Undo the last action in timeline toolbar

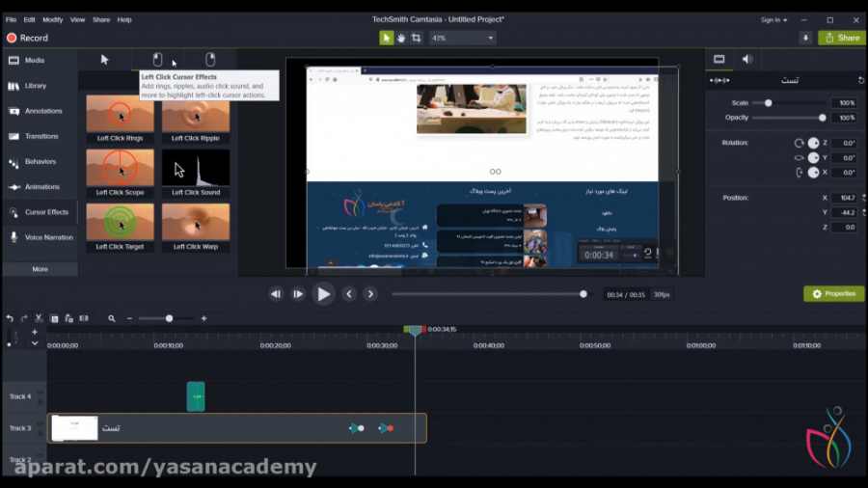click(10, 318)
